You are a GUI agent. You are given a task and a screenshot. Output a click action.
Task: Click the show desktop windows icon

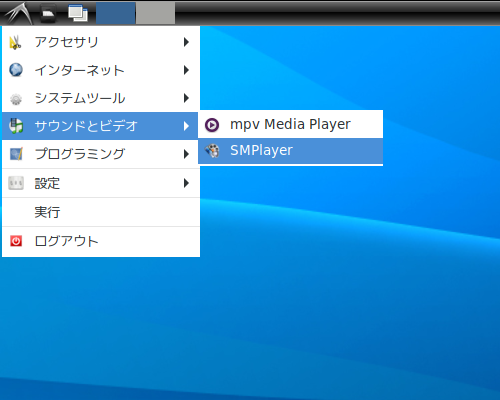coord(78,13)
